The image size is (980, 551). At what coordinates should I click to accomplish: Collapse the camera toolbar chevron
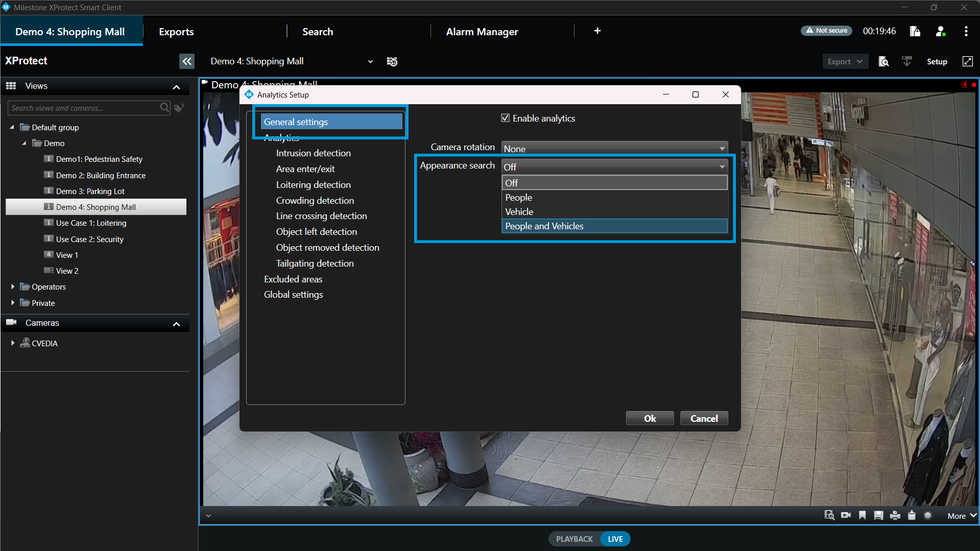[208, 516]
